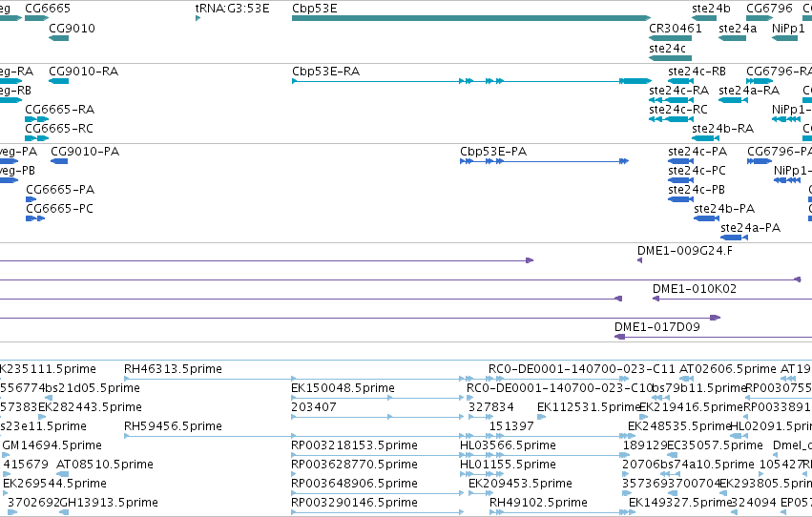This screenshot has width=812, height=517.
Task: Select the Cbp53E gene bar
Action: 471,18
